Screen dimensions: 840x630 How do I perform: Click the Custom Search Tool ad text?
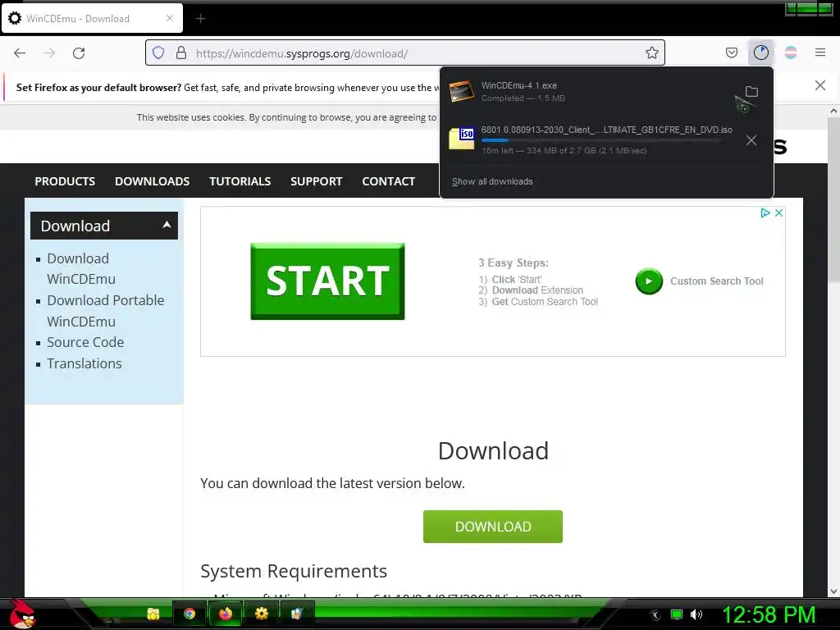pyautogui.click(x=716, y=281)
